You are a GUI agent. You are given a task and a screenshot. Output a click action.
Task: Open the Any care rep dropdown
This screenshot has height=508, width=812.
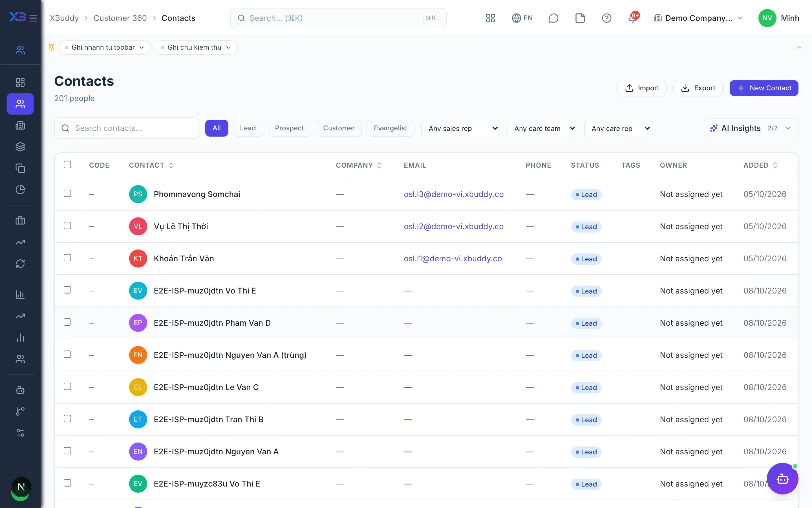pos(618,128)
